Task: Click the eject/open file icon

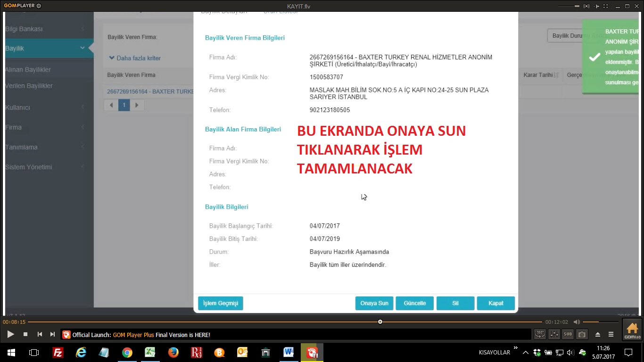Action: 598,334
